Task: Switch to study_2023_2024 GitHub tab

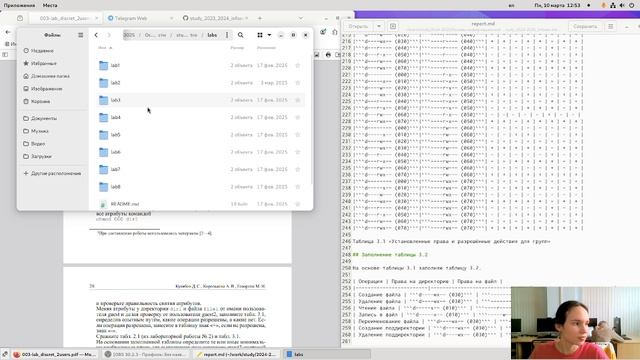Action: (215, 18)
